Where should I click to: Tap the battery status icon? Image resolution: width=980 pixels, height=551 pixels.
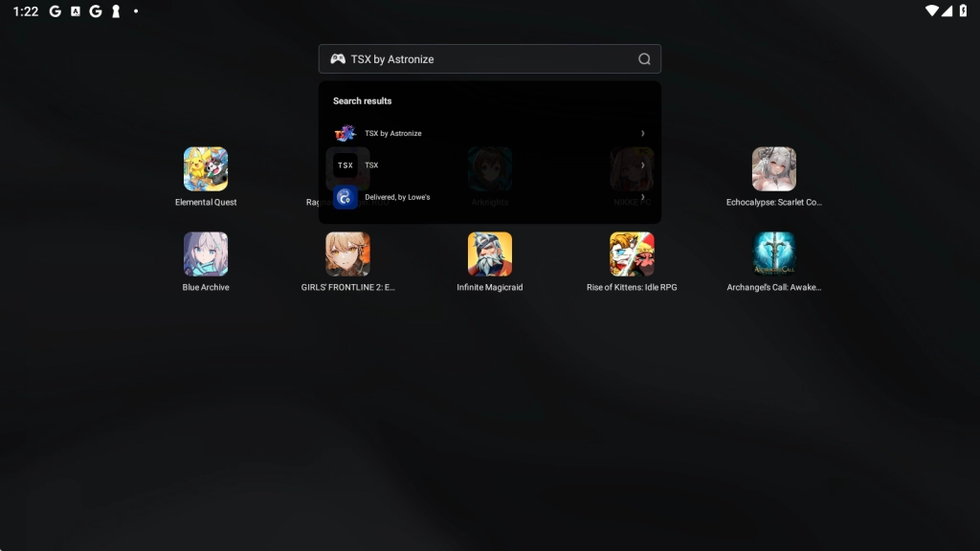coord(963,11)
